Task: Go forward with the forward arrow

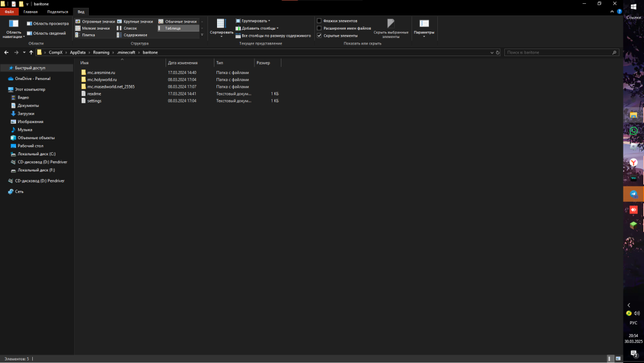Action: pos(17,53)
